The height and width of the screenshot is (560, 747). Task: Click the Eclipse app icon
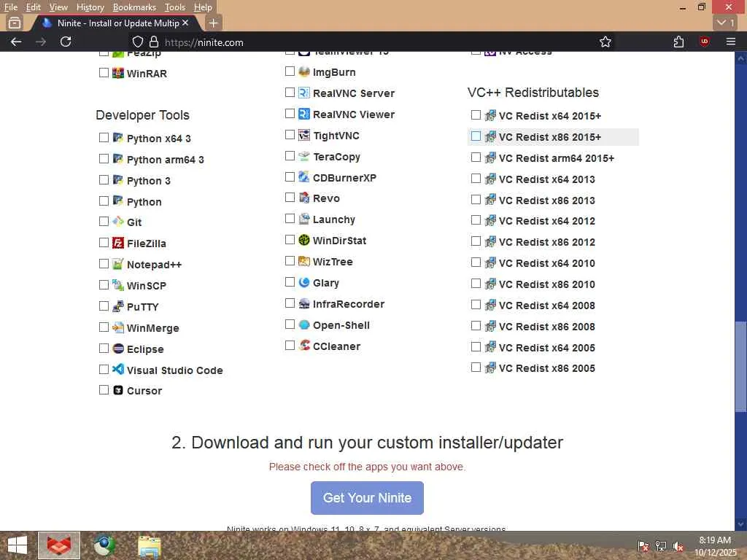tap(117, 349)
